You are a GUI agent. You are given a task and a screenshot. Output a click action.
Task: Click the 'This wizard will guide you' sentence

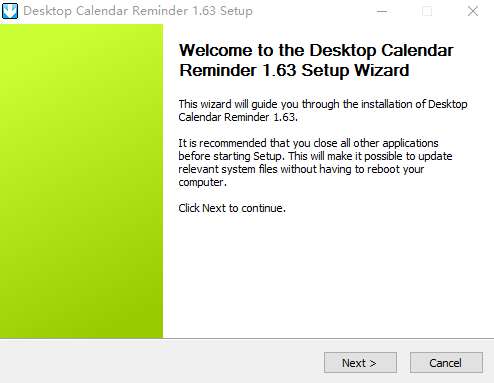pos(323,104)
